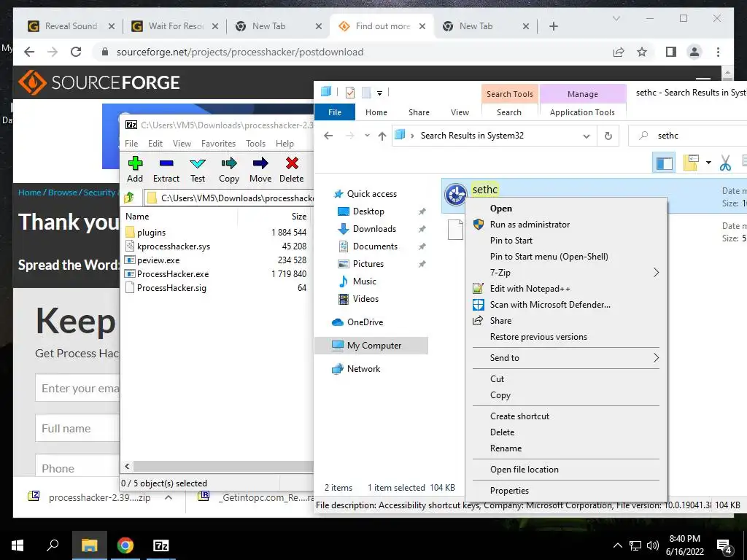The height and width of the screenshot is (560, 747).
Task: Click the 7-Zip taskbar icon
Action: (160, 545)
